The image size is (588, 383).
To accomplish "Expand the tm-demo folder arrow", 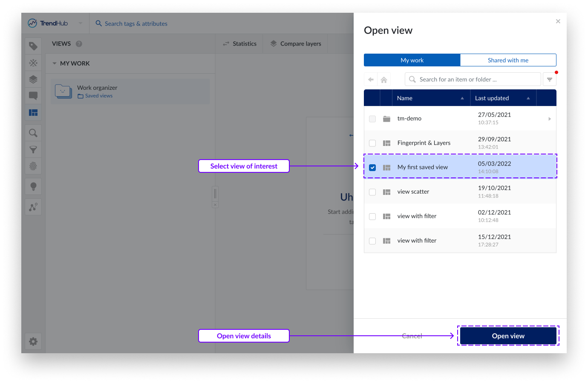I will click(x=550, y=119).
